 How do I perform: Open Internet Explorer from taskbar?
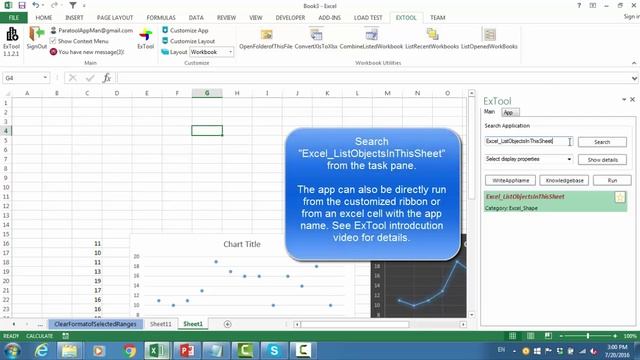[41, 351]
